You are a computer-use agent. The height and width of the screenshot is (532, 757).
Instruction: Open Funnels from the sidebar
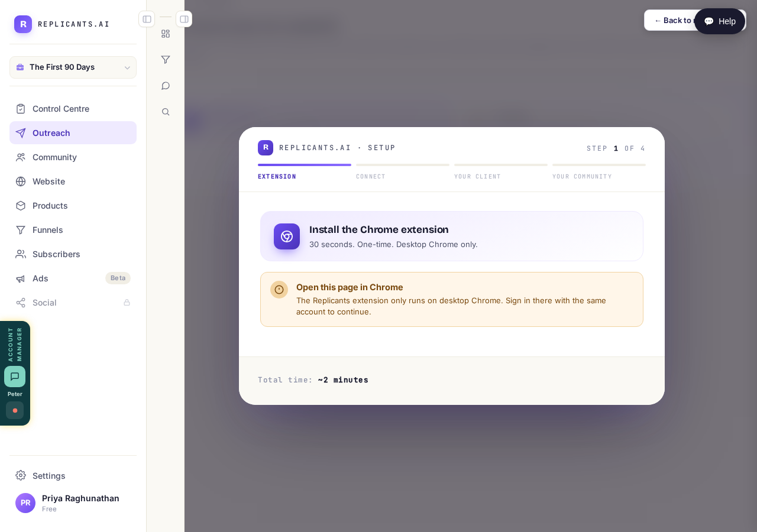pyautogui.click(x=73, y=230)
